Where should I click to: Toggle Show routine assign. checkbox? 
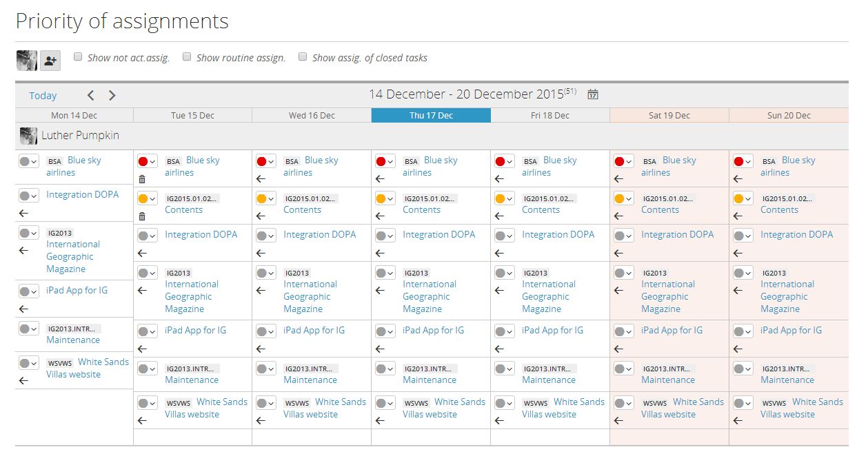pyautogui.click(x=187, y=57)
